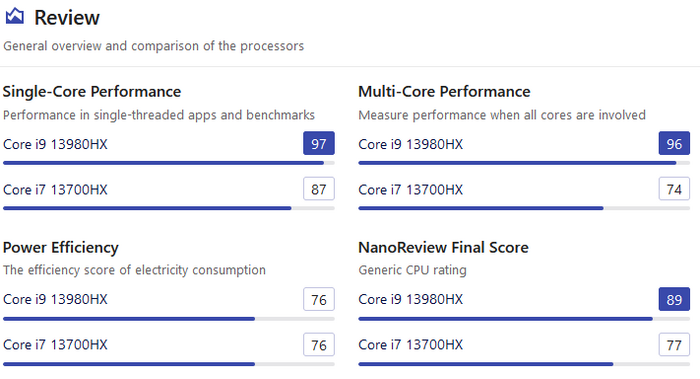Click the Power Efficiency heading

(x=61, y=247)
